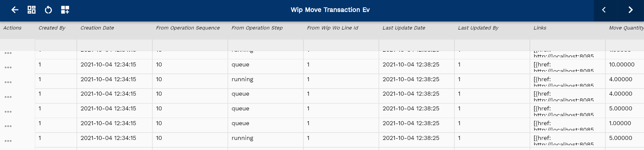
Task: Sort by Creation Date column header
Action: pyautogui.click(x=97, y=28)
